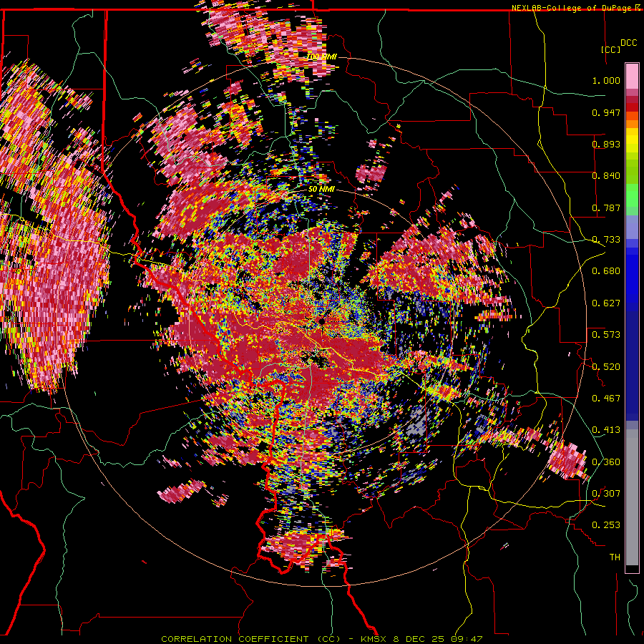Click the 0.573 scale label

606,335
